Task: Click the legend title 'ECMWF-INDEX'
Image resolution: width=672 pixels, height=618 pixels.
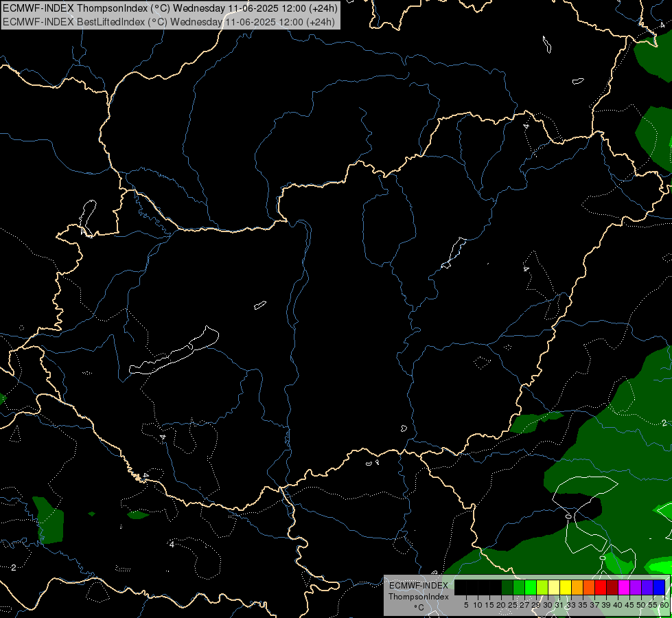Action: (418, 586)
